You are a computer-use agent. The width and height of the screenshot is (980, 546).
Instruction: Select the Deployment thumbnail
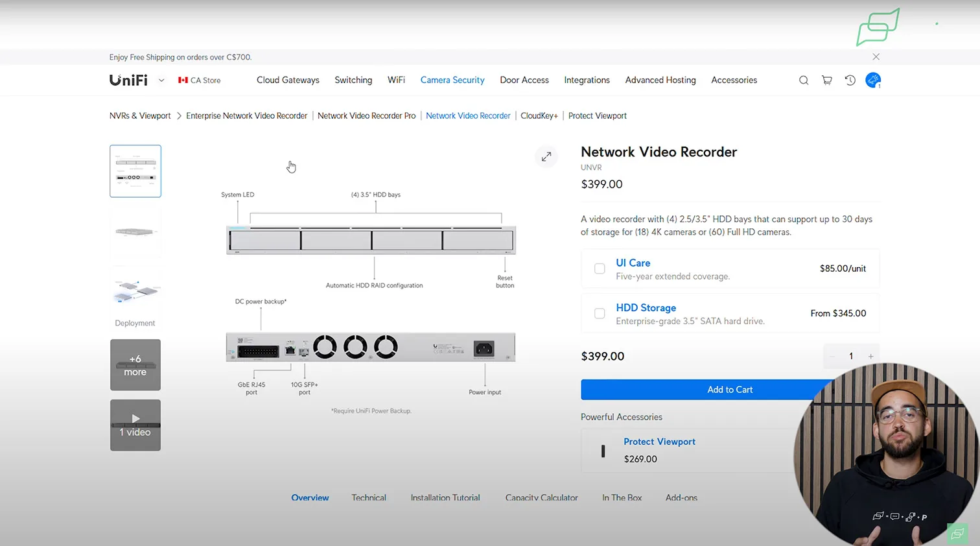pos(135,297)
